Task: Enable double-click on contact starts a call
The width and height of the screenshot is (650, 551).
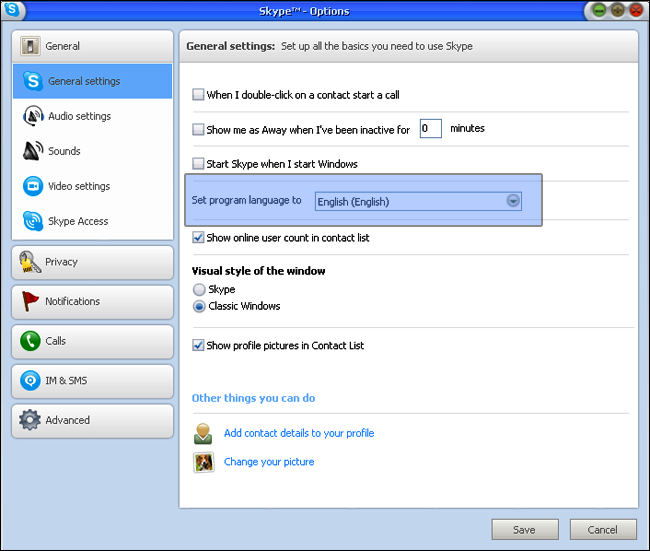Action: click(198, 95)
